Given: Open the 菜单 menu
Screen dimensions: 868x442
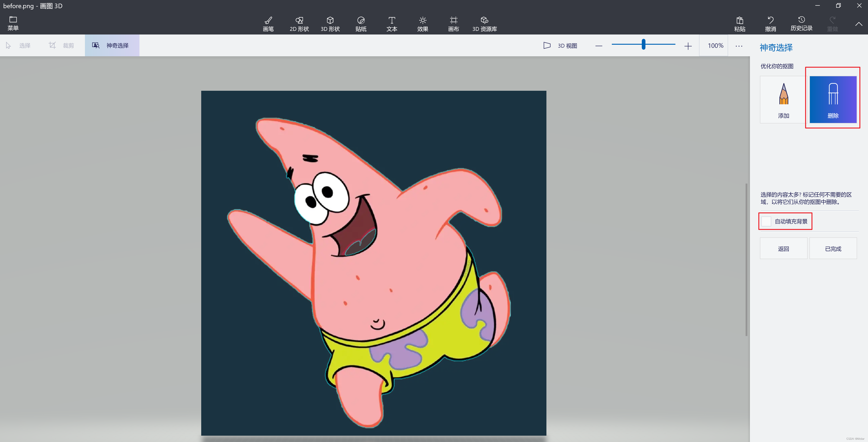Looking at the screenshot, I should point(13,23).
